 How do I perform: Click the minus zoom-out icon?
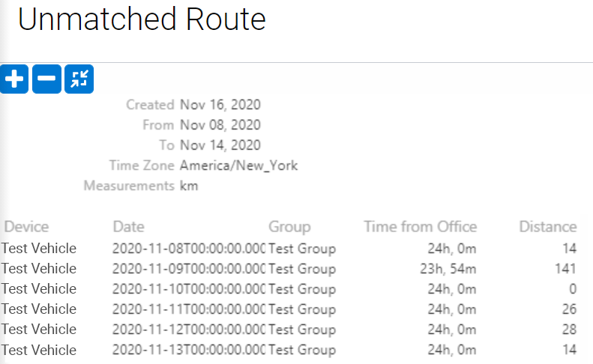tap(46, 79)
